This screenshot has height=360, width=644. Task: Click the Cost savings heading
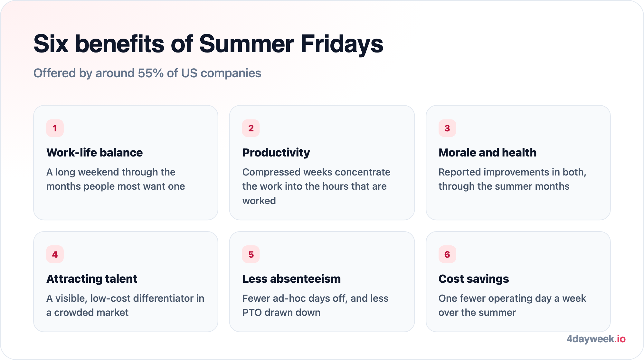(474, 279)
